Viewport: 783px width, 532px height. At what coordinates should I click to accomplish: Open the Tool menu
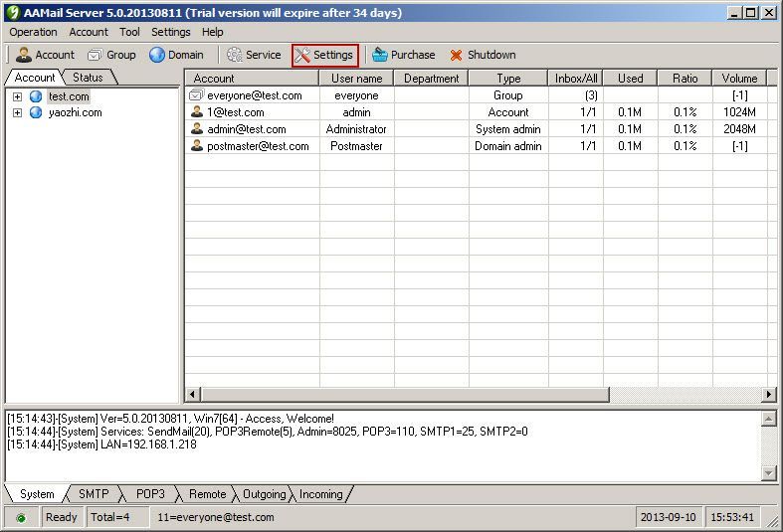coord(129,32)
